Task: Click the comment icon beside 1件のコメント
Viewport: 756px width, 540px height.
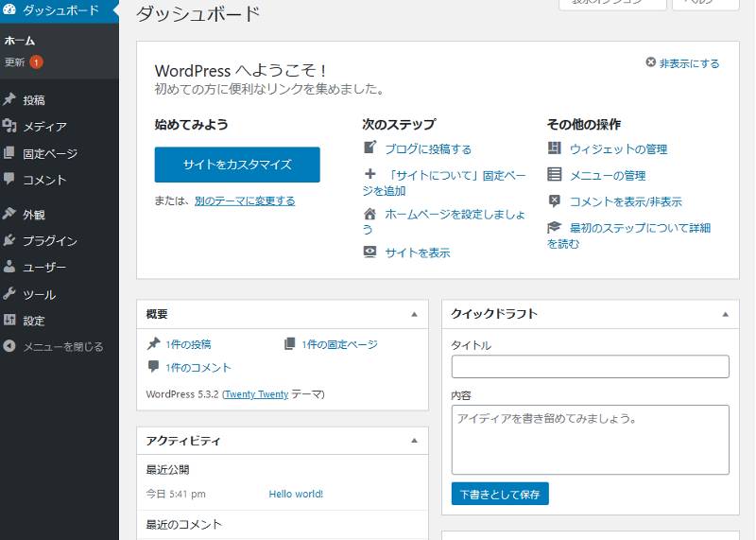Action: click(x=153, y=366)
